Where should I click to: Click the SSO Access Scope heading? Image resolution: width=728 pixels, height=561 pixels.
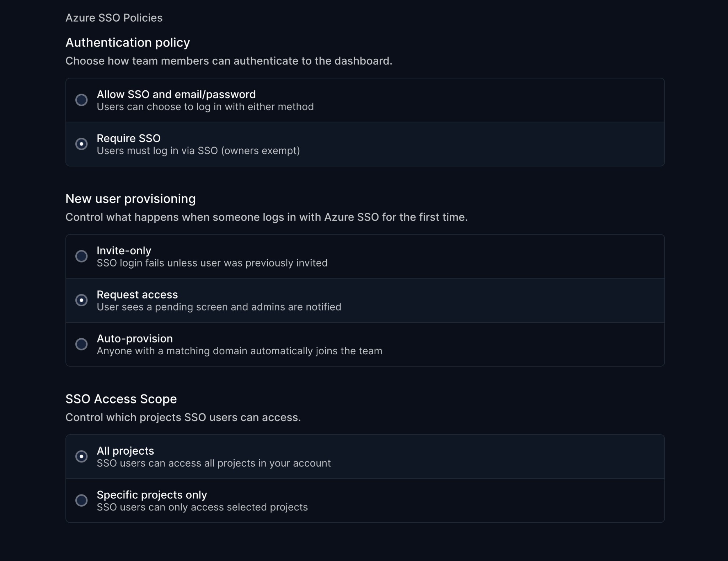pyautogui.click(x=121, y=399)
